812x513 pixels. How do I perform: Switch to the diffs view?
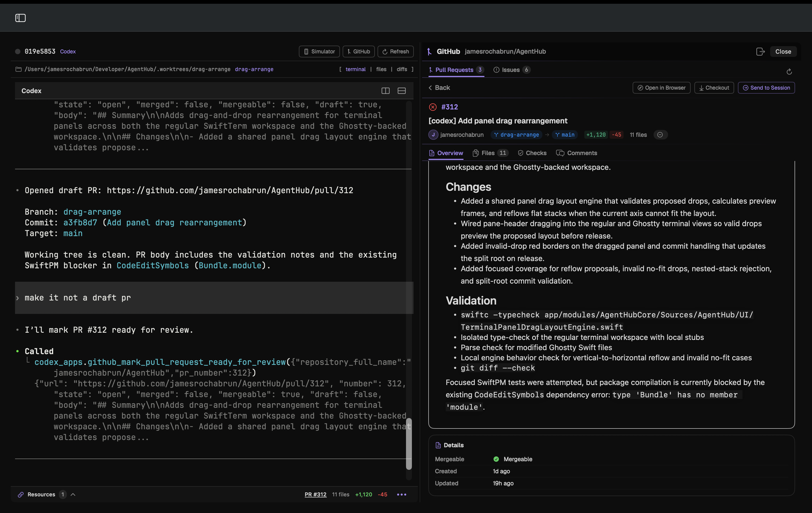[x=402, y=69]
